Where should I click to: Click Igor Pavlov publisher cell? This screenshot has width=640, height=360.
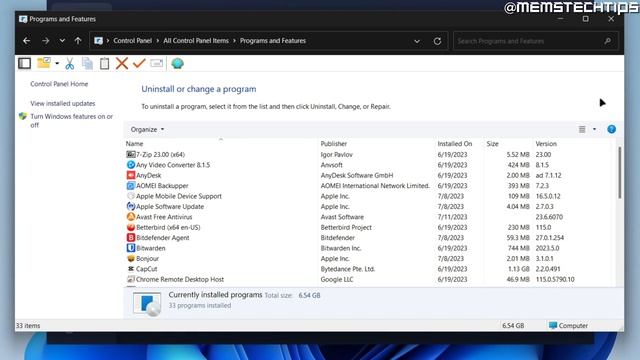point(336,155)
